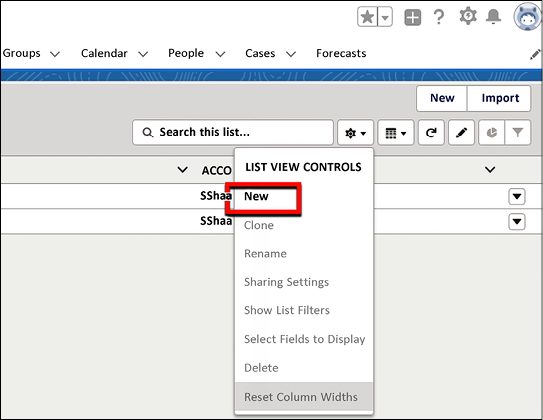Switch to the Forecasts tab
The image size is (543, 420).
coord(341,53)
